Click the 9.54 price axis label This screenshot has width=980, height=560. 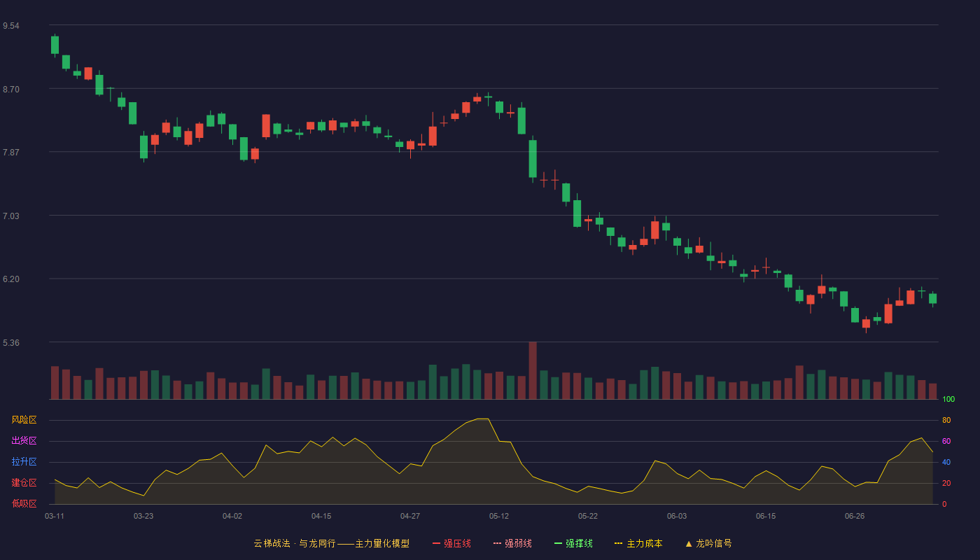click(11, 26)
